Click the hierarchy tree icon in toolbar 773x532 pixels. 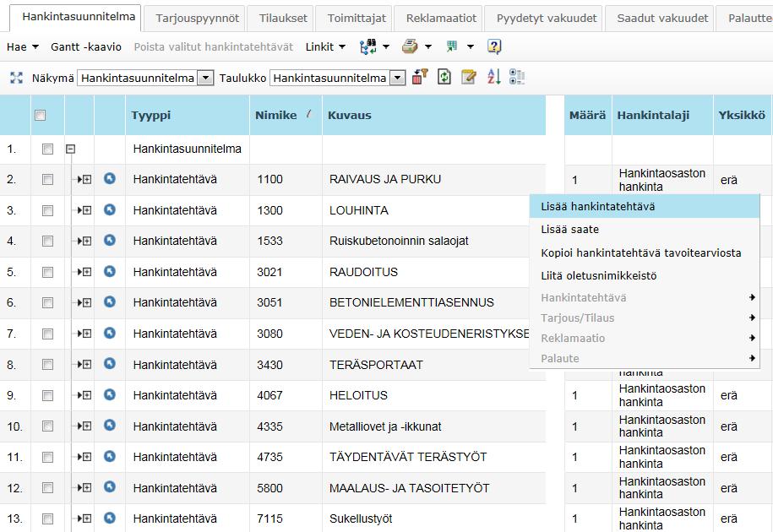367,46
